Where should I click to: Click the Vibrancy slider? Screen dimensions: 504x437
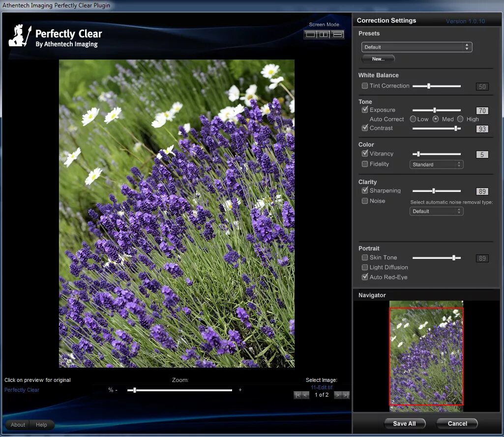coord(437,154)
